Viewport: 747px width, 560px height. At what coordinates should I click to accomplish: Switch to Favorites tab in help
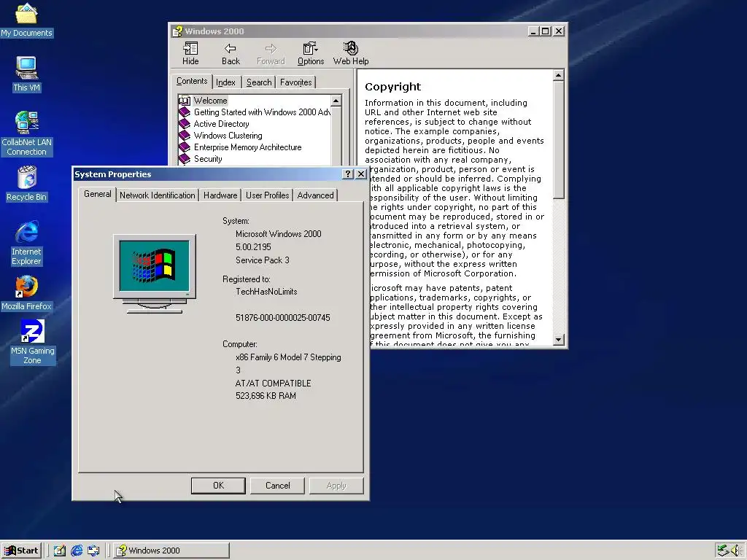296,82
